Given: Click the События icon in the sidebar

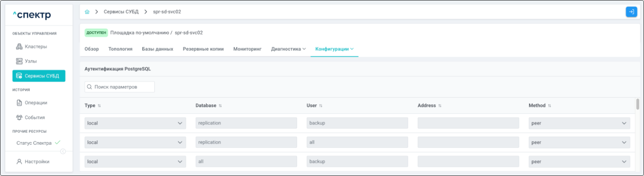Looking at the screenshot, I should click(19, 117).
